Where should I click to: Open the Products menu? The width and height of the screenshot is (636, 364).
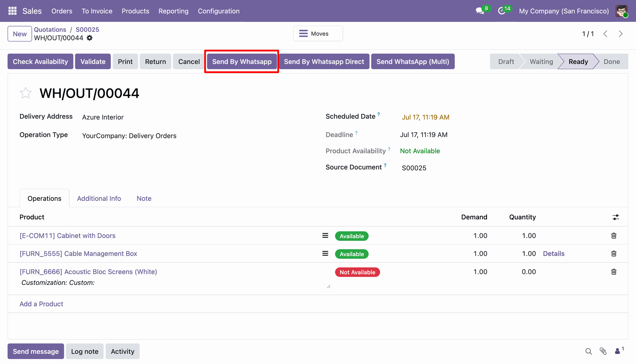(135, 11)
